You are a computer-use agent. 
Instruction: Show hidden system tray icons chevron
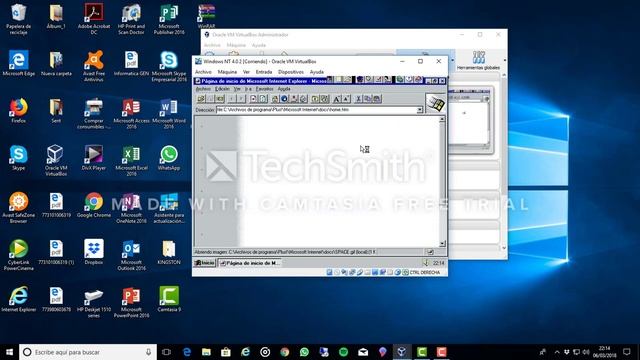coord(557,352)
